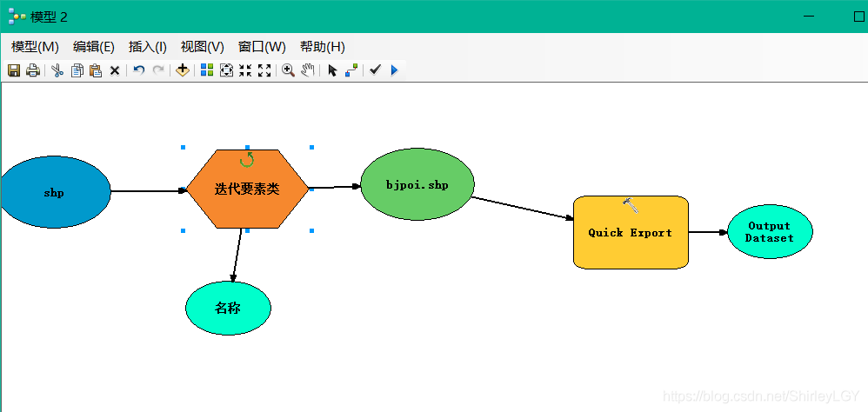This screenshot has height=412, width=868.
Task: Delete selected element with the X icon
Action: pyautogui.click(x=115, y=70)
